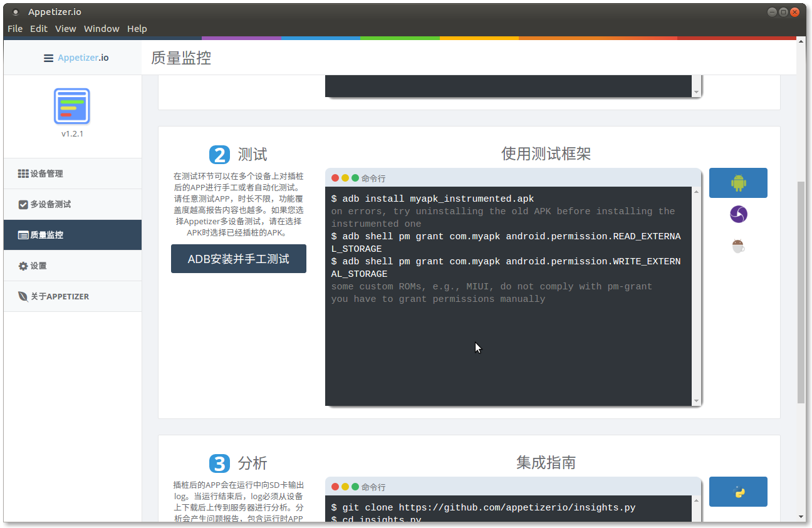Viewport: 812px width, 528px height.
Task: Click the 'git clone' command line
Action: [484, 508]
